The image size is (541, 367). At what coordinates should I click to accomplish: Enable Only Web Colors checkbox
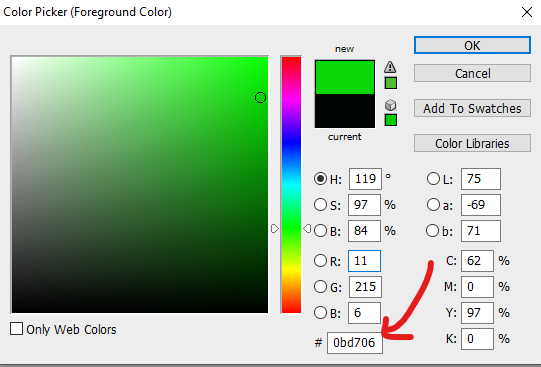click(x=16, y=329)
